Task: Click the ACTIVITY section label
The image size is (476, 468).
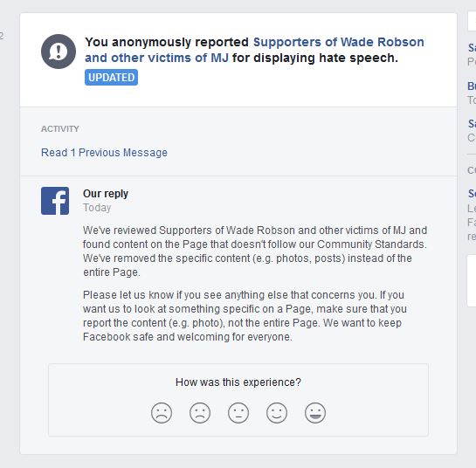Action: [60, 128]
